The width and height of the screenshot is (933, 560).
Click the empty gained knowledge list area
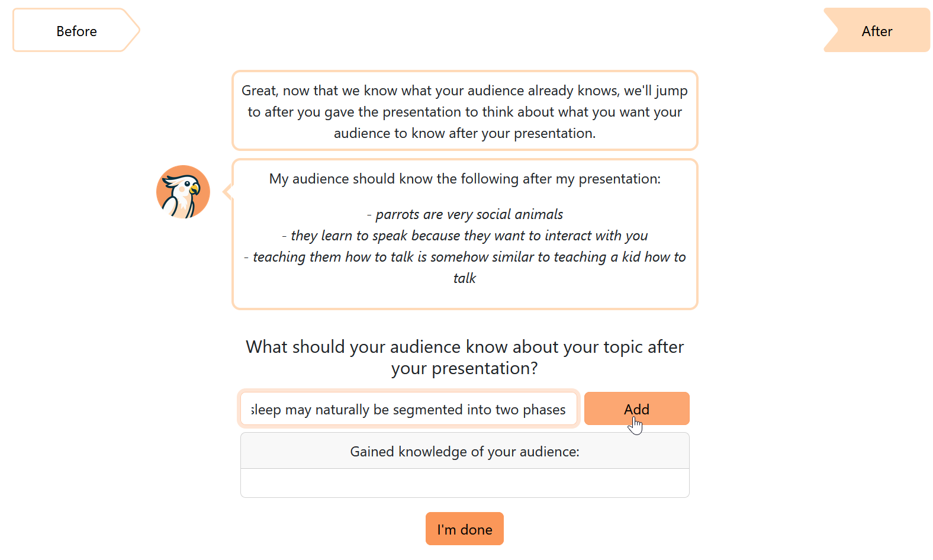click(x=465, y=483)
